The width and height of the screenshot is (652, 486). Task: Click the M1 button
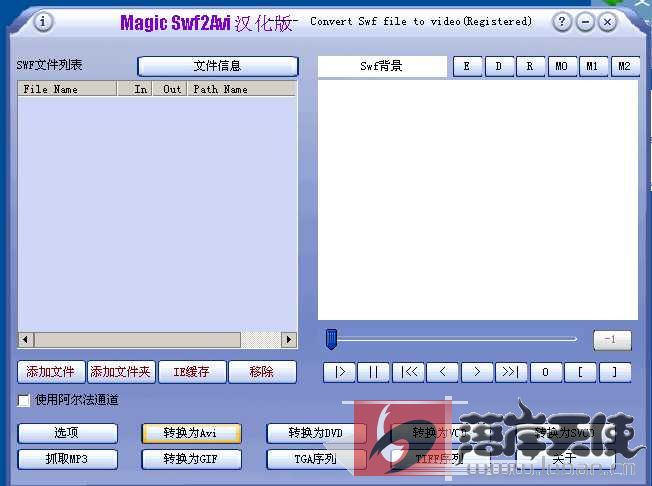coord(593,67)
